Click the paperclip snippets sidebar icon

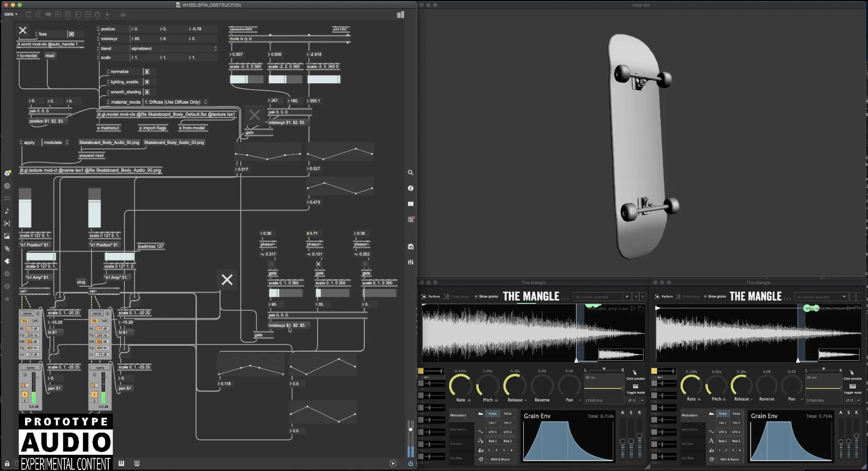7,249
